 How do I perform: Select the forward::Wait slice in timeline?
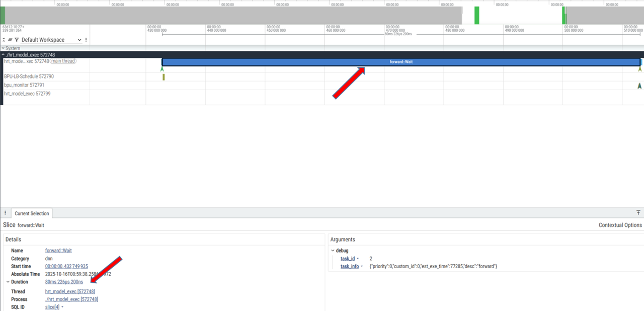click(x=401, y=62)
